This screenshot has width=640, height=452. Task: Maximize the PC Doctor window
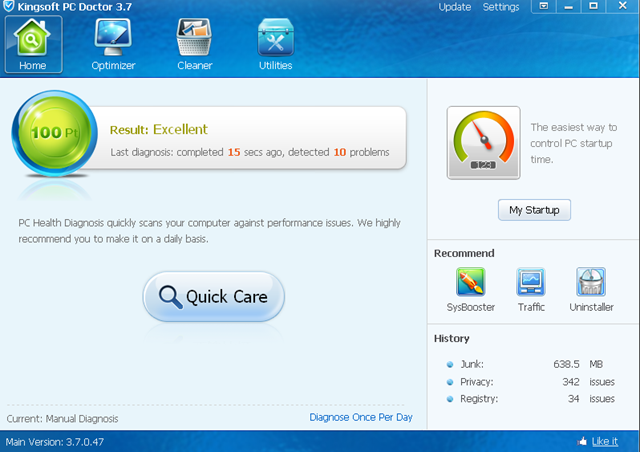pyautogui.click(x=593, y=6)
